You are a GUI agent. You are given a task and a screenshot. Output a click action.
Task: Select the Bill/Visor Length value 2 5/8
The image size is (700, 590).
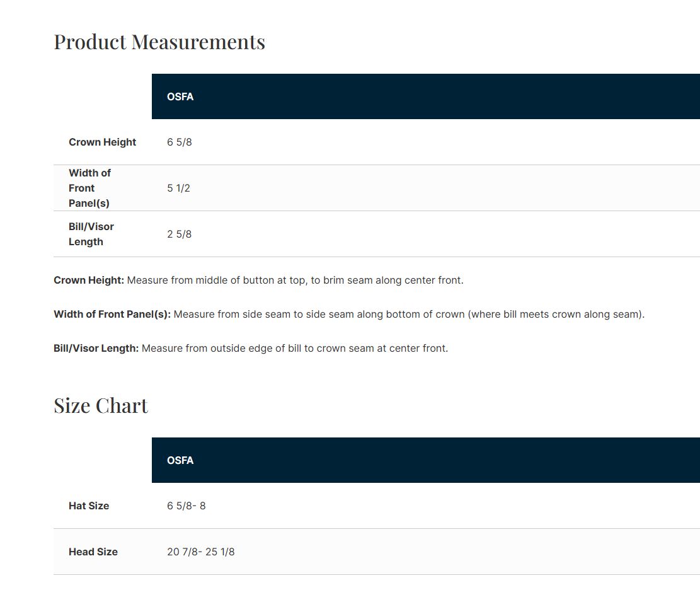tap(179, 234)
